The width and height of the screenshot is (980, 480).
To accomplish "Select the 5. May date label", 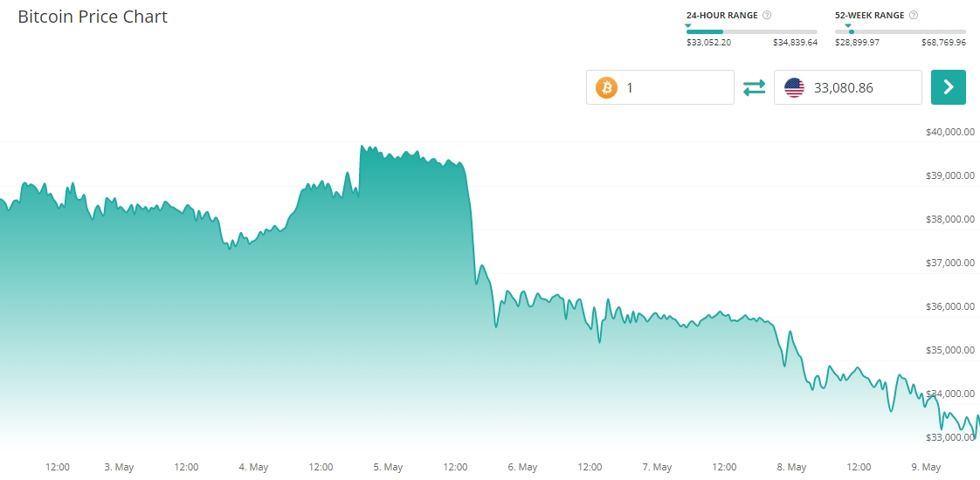I will (x=387, y=468).
